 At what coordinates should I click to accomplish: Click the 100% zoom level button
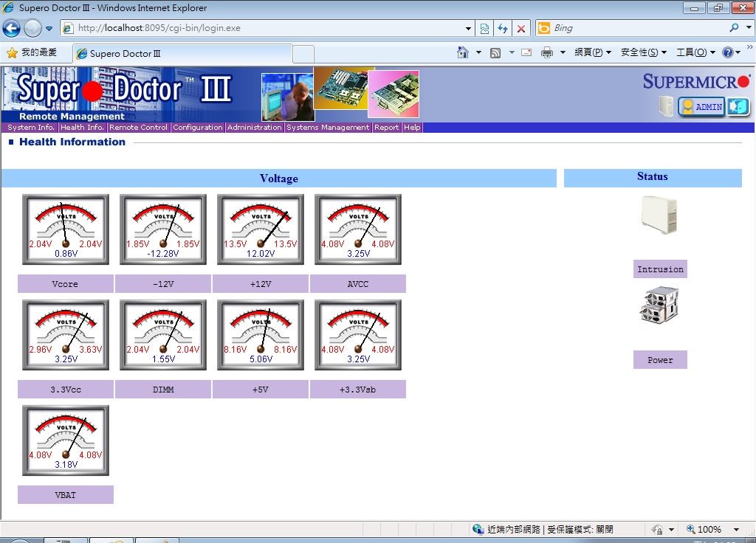click(704, 529)
